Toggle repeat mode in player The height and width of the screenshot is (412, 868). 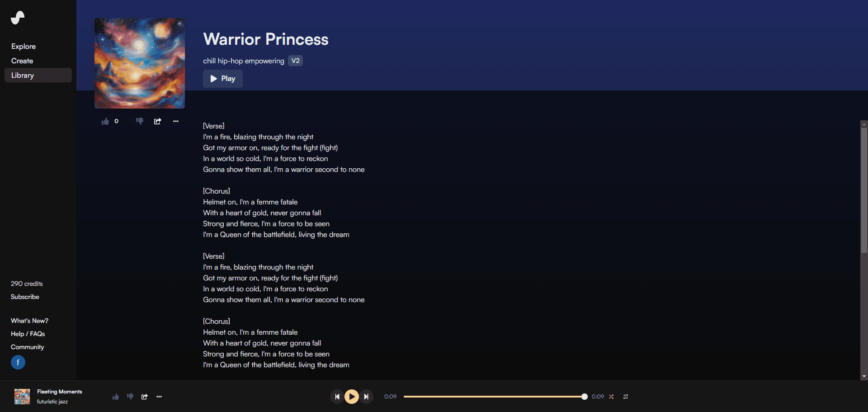point(626,397)
